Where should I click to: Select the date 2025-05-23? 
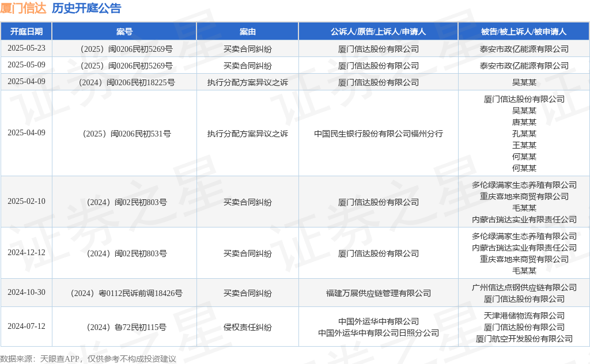[x=27, y=48]
